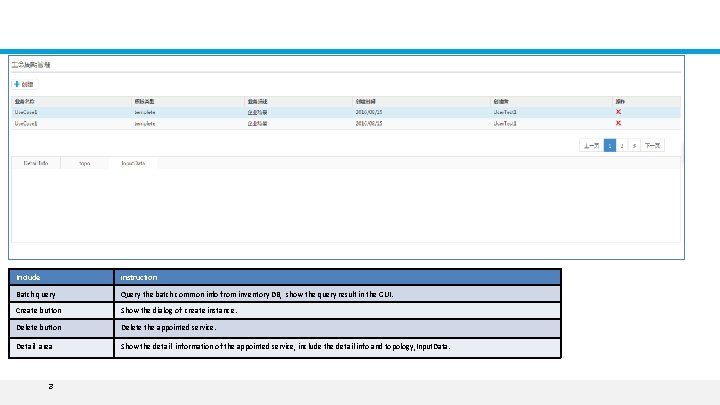Click the business description cell in highlighted row
This screenshot has height=405, width=720.
(257, 112)
